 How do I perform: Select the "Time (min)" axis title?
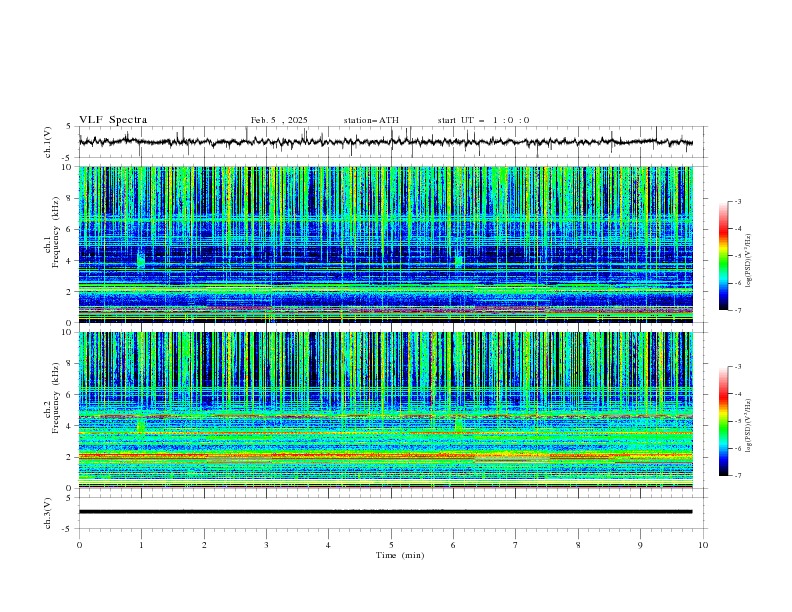click(x=400, y=555)
